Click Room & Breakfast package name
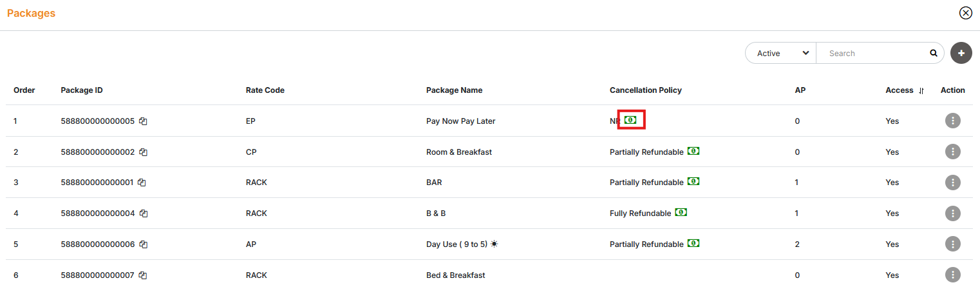This screenshot has height=296, width=980. (458, 152)
